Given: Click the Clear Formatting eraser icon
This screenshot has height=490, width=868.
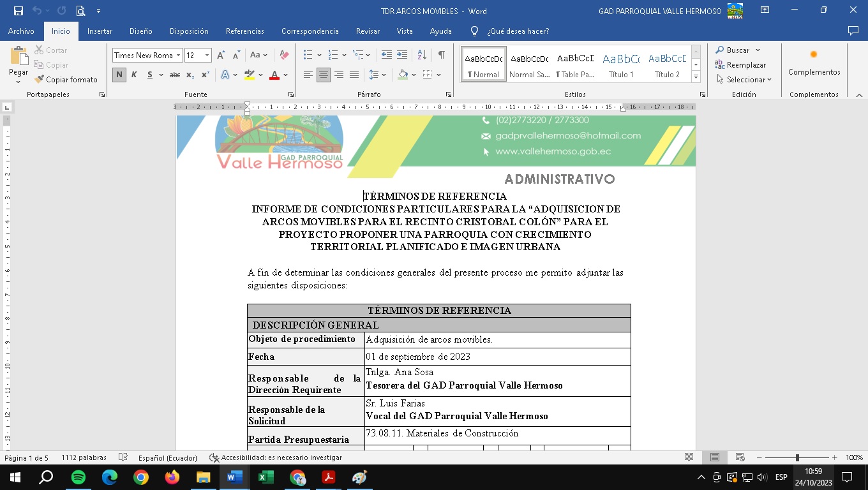Looking at the screenshot, I should pos(285,56).
